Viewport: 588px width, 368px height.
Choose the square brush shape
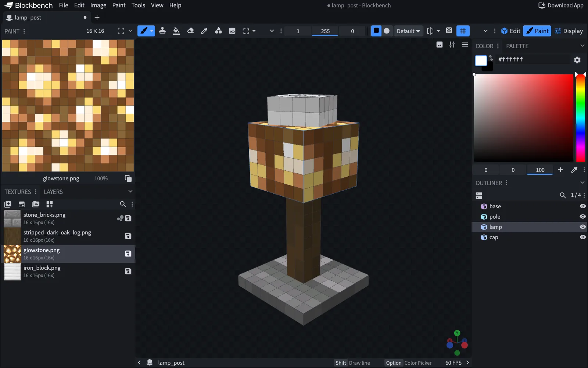376,31
